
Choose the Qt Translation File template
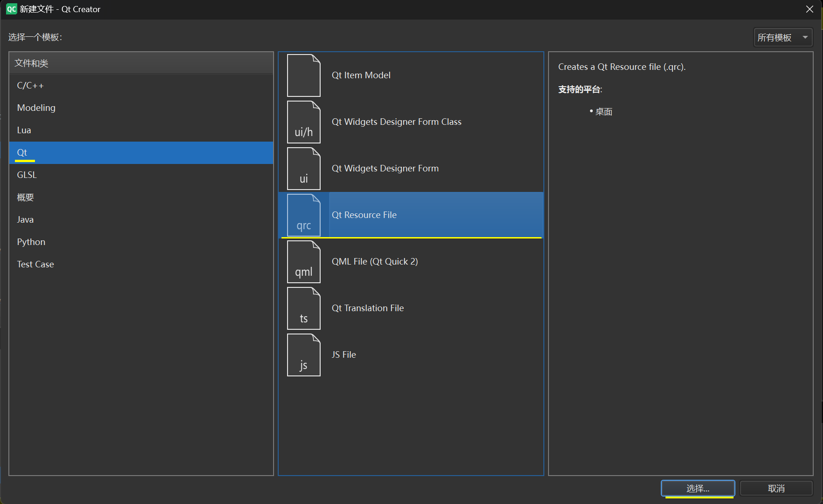[x=411, y=308]
